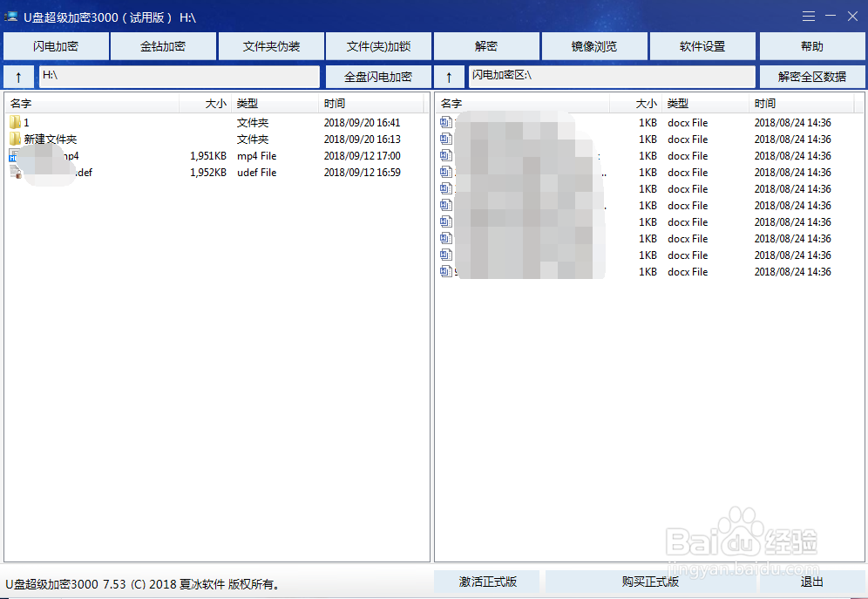Click 解密全区数据 button
Viewport: 868px width, 599px height.
[x=811, y=77]
